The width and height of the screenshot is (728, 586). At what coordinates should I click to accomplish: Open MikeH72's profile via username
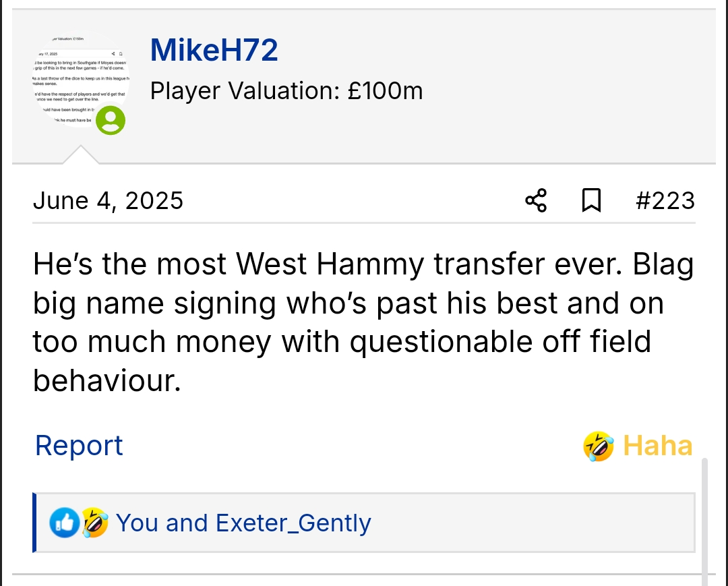(214, 51)
